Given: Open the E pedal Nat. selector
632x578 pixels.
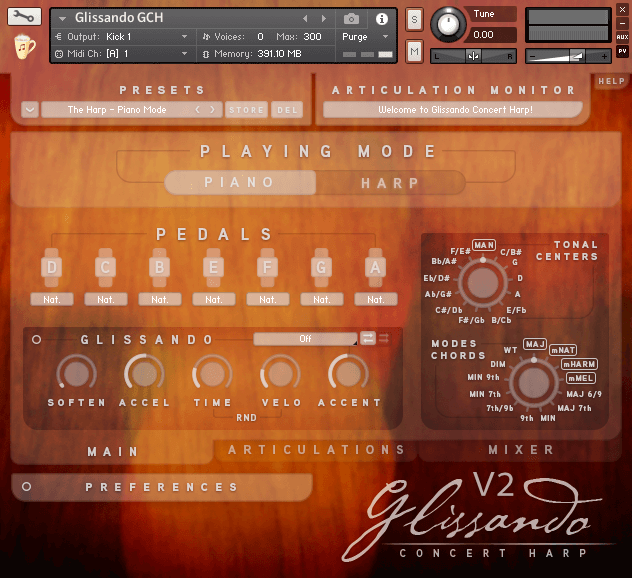Looking at the screenshot, I should pyautogui.click(x=214, y=299).
